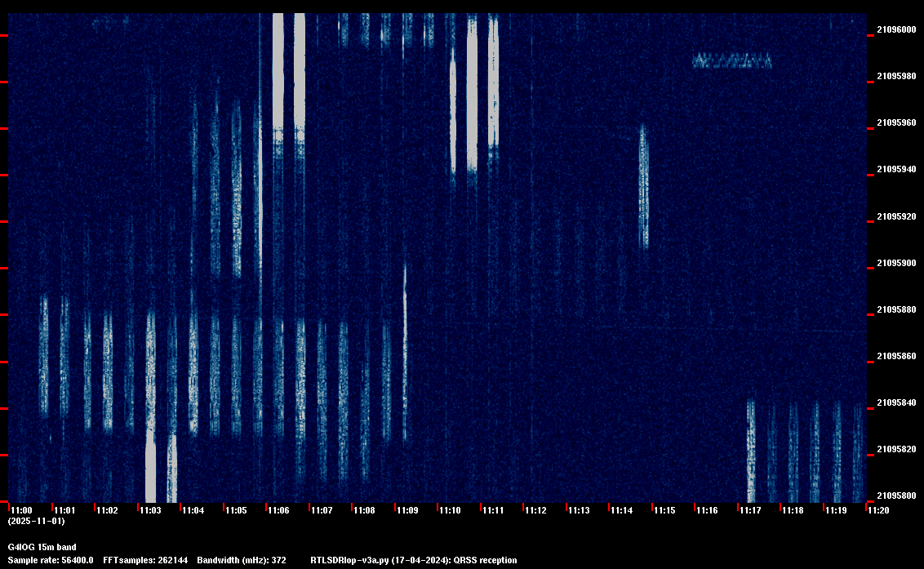
Task: Click the 21095840 frequency label
Action: tap(896, 402)
